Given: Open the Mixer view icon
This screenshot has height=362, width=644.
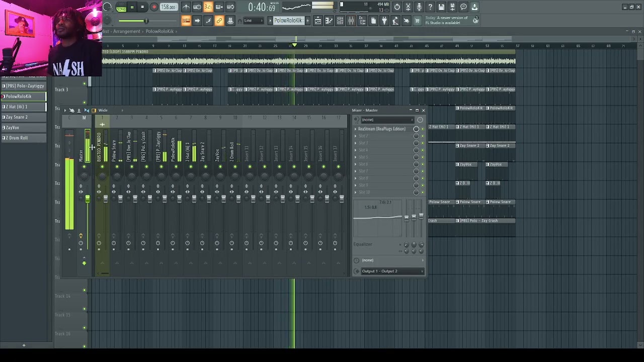Looking at the screenshot, I should point(351,21).
